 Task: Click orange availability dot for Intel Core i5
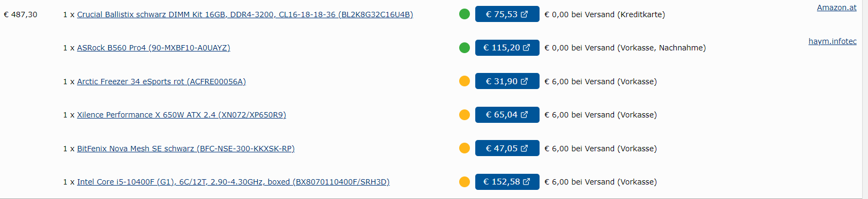[x=465, y=182]
